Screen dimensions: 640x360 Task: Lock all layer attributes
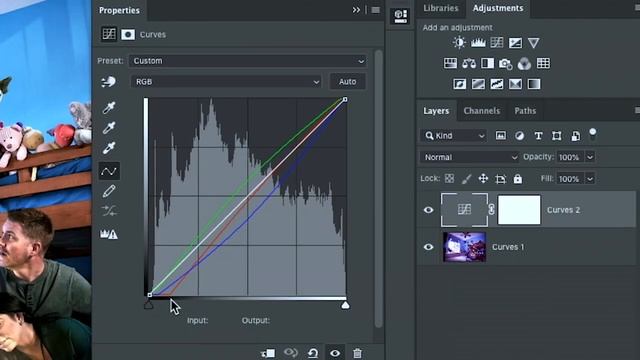[518, 178]
